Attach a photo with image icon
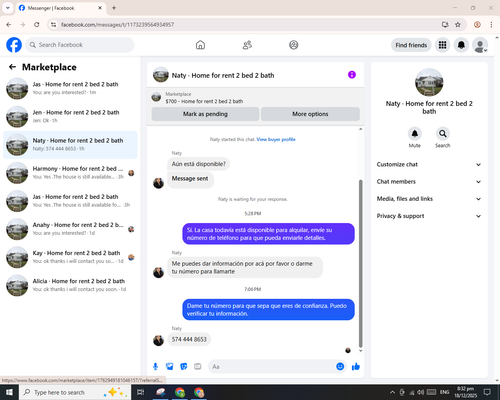This screenshot has height=400, width=500. [x=170, y=367]
